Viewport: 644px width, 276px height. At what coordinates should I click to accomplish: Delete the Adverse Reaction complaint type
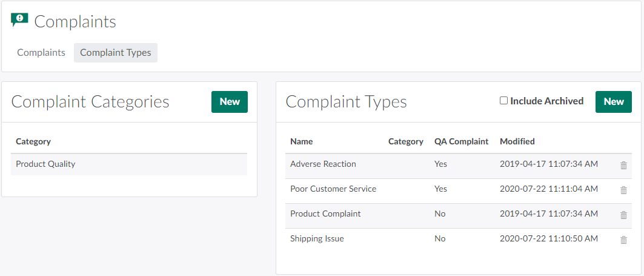[623, 165]
